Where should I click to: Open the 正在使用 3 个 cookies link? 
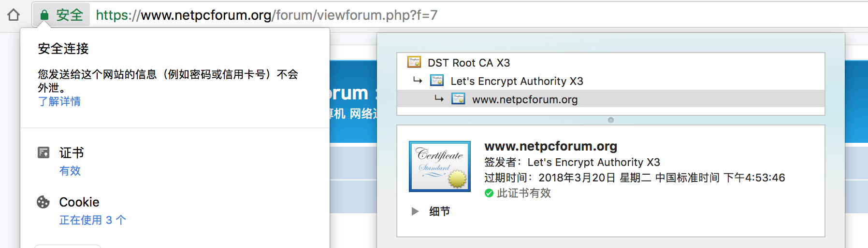[93, 220]
